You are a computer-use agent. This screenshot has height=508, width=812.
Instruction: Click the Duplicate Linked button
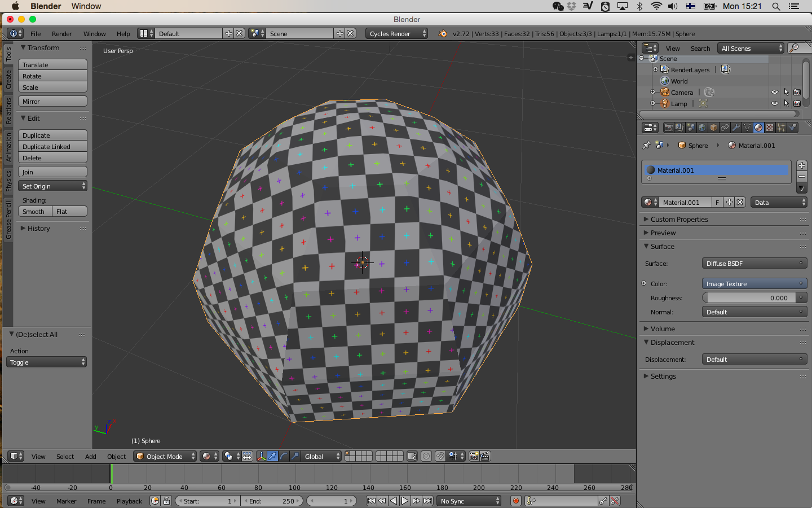click(x=52, y=147)
